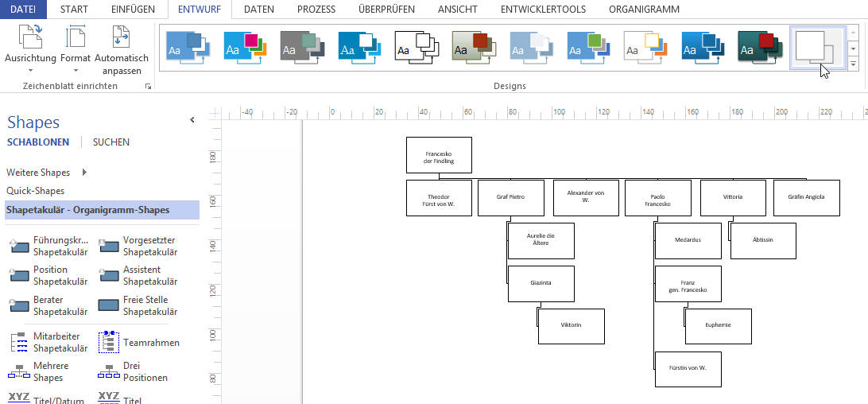Select the Assistent Shapetakulär shape icon
This screenshot has height=404, width=868.
pos(110,275)
